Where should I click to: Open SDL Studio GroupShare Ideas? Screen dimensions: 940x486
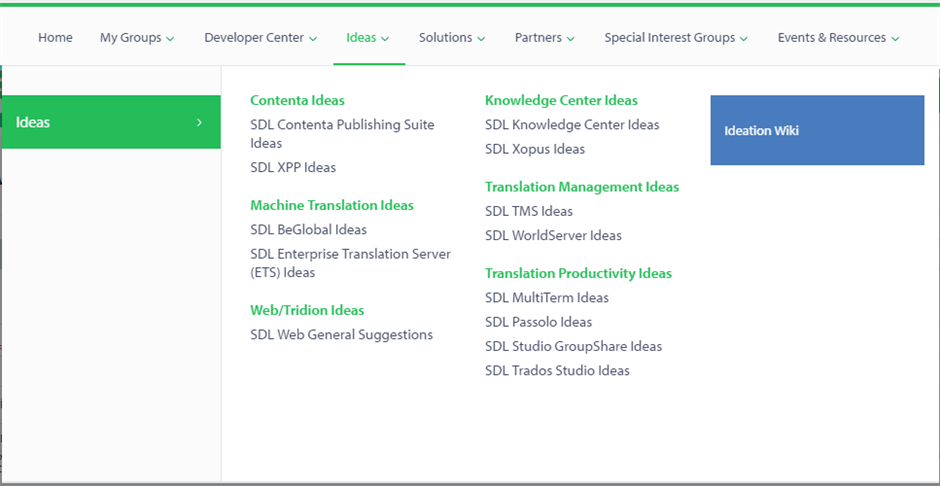coord(573,346)
